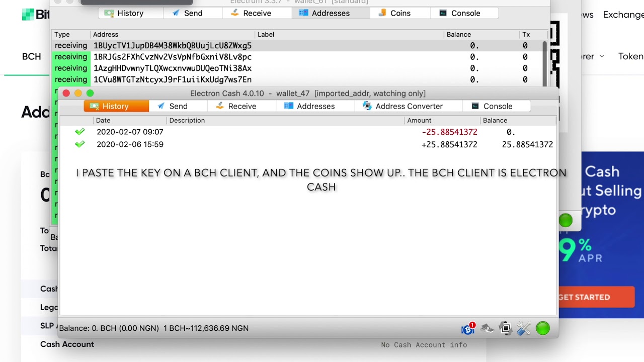Open the Token menu on the browser page
Image resolution: width=644 pixels, height=362 pixels.
point(631,56)
